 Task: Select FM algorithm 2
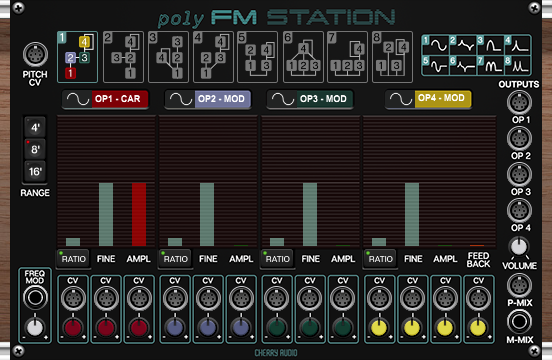click(124, 57)
